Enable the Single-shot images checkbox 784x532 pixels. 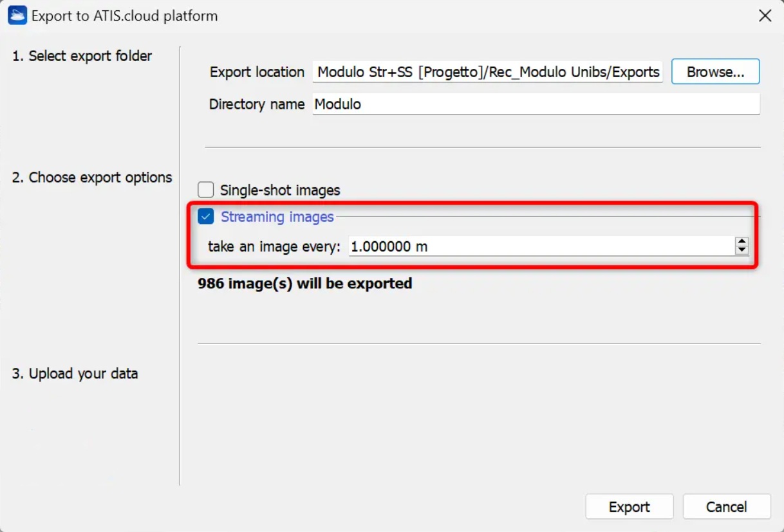pyautogui.click(x=206, y=190)
